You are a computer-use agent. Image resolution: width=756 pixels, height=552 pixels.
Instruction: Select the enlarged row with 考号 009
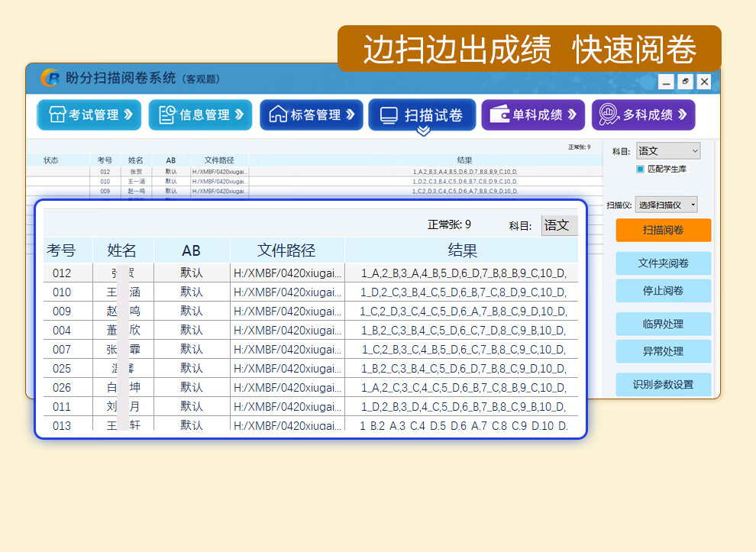pyautogui.click(x=311, y=311)
